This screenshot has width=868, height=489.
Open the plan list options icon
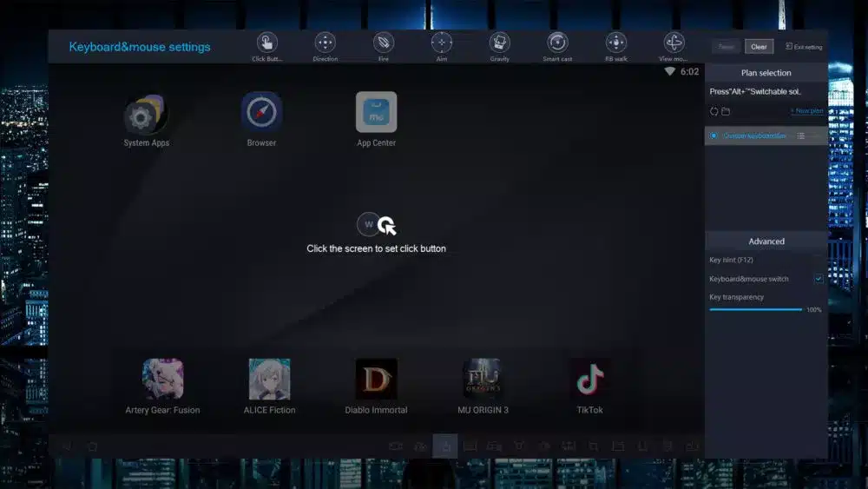coord(800,135)
